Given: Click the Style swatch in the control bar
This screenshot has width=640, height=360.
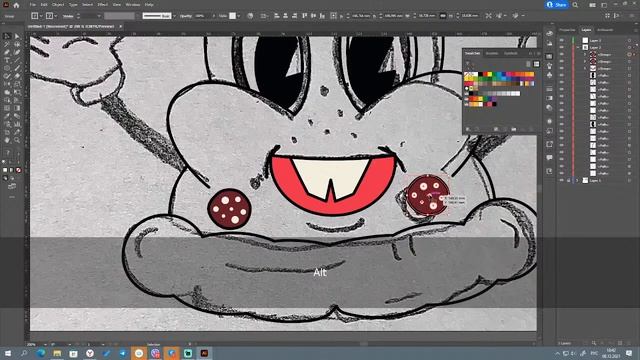Looking at the screenshot, I should click(232, 16).
